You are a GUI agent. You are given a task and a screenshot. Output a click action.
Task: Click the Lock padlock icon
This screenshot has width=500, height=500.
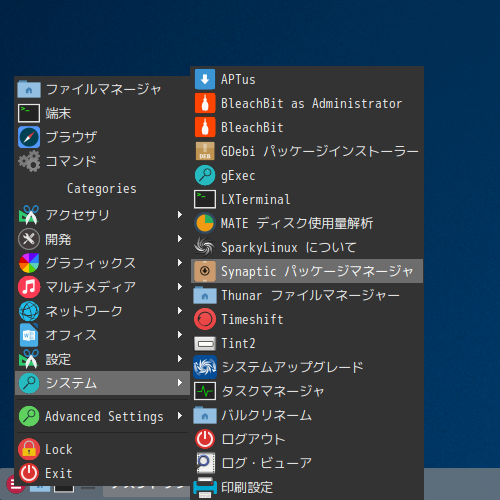click(29, 449)
